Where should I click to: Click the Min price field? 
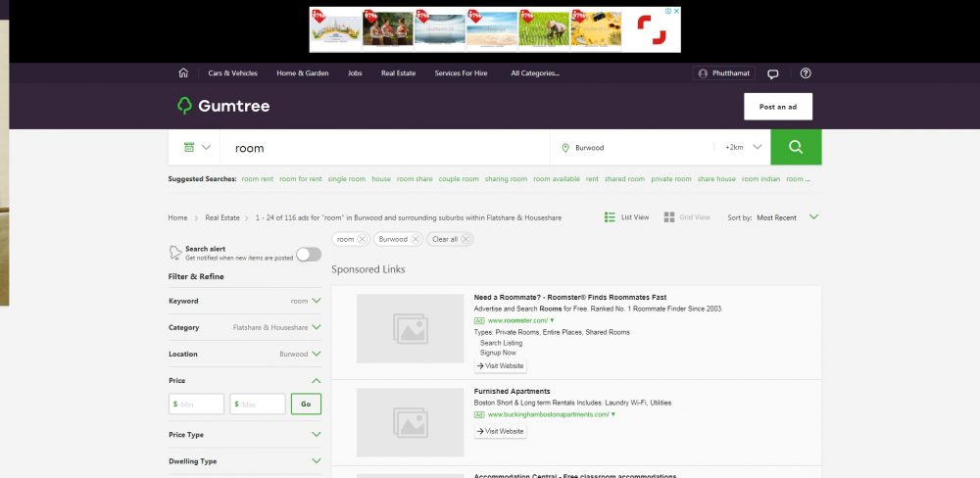(196, 404)
